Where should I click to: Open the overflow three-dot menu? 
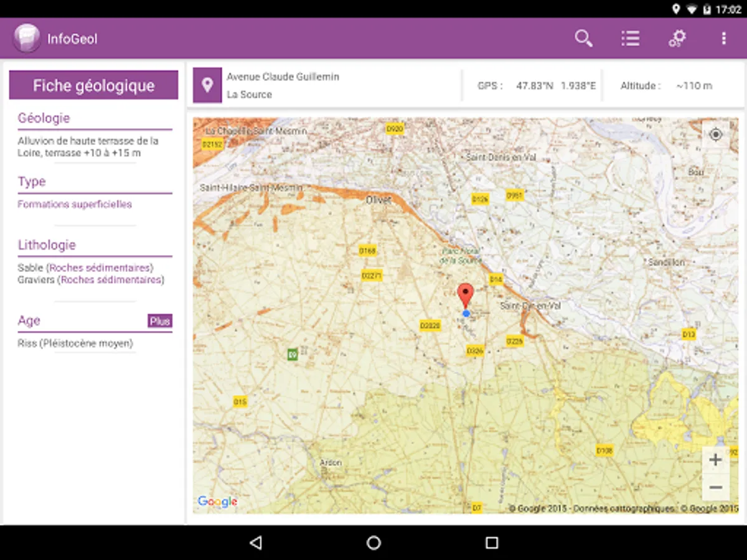click(723, 39)
